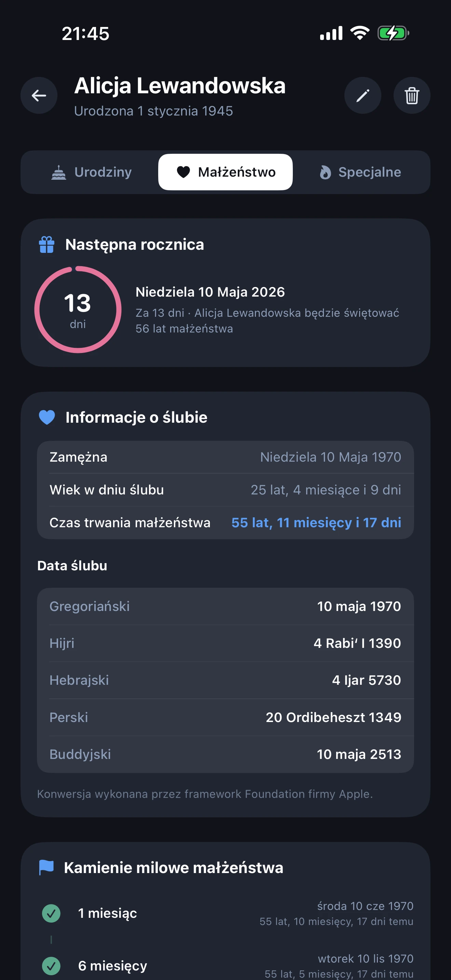The width and height of the screenshot is (451, 980).
Task: Tap the blue heart icon beside Informacje o ślubie
Action: click(x=47, y=417)
